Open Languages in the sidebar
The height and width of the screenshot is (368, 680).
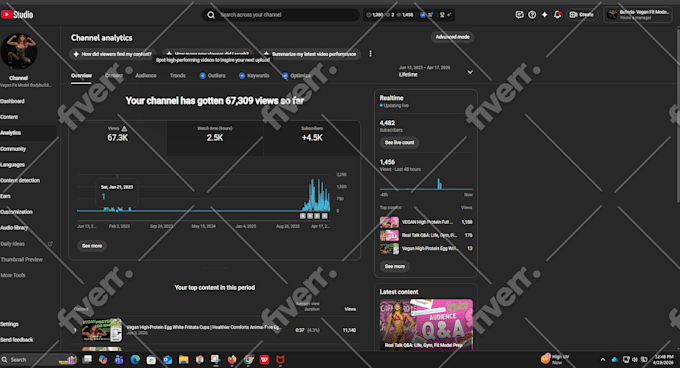pyautogui.click(x=13, y=165)
